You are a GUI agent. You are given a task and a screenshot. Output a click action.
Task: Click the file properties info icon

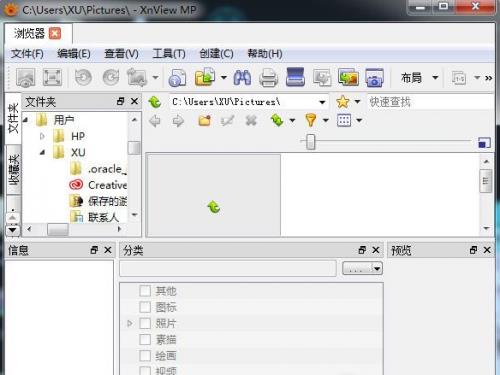pos(177,78)
